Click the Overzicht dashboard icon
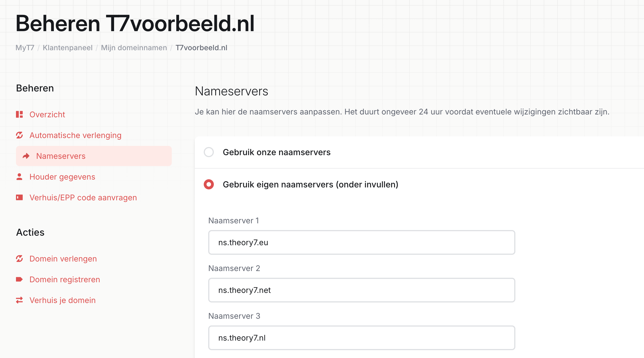 [x=19, y=114]
